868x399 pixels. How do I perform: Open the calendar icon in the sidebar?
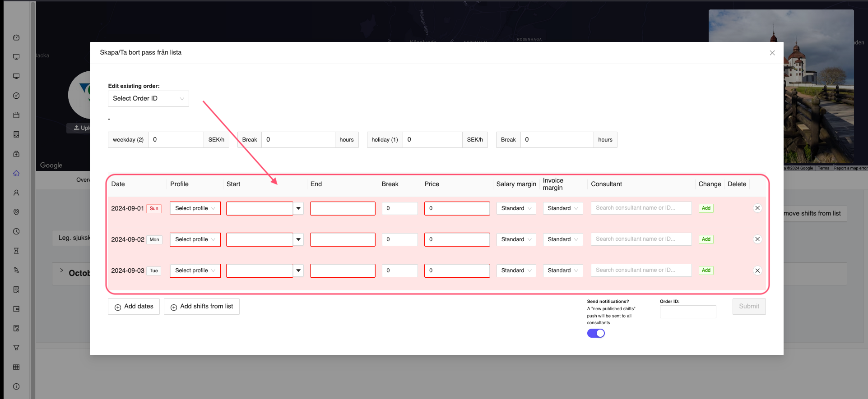16,115
